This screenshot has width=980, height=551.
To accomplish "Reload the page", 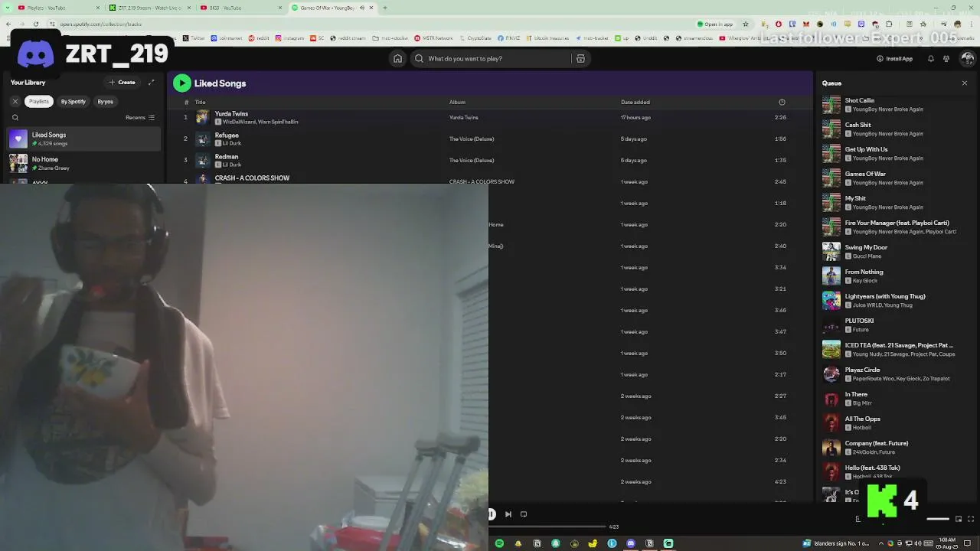I will (38, 24).
